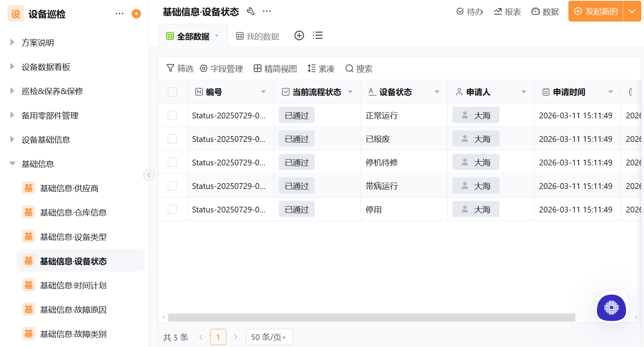
Task: Check the first Status-20250729 row checkbox
Action: (x=172, y=115)
